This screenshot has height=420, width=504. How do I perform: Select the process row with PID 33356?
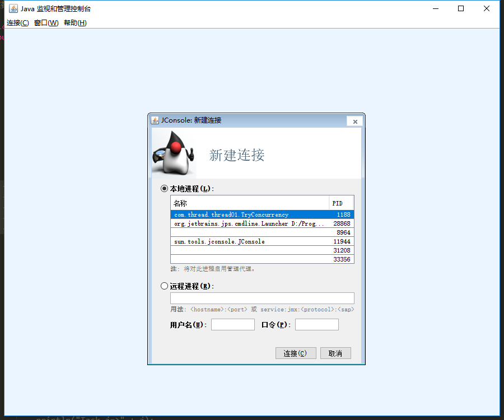coord(262,259)
